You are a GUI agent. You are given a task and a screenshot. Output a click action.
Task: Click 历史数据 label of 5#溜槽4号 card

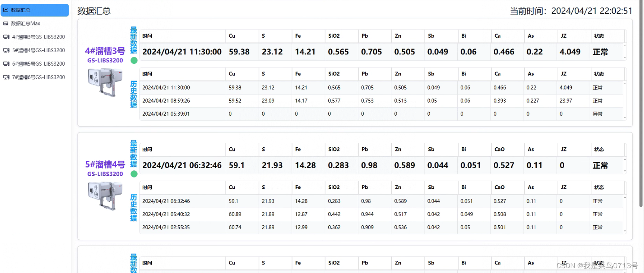[133, 208]
